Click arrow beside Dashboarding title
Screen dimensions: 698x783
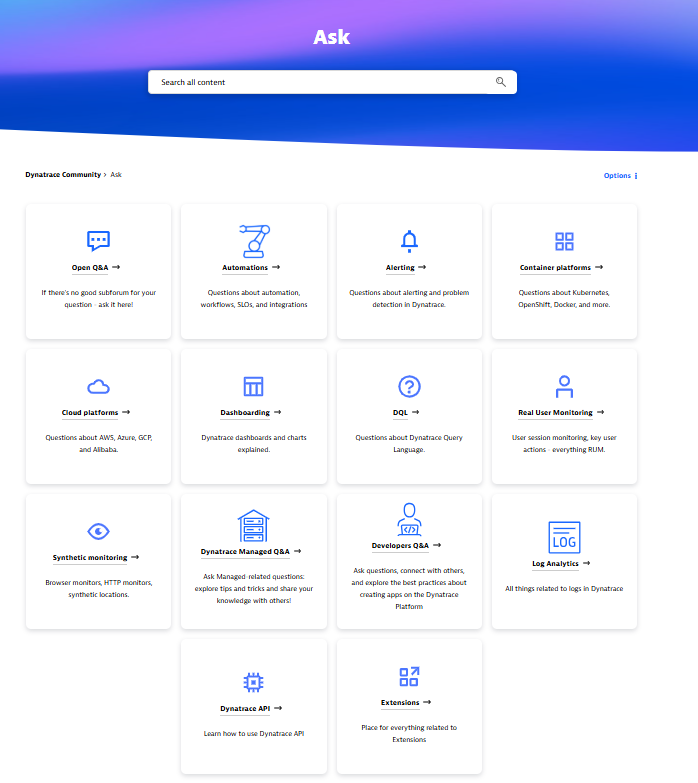click(x=278, y=412)
